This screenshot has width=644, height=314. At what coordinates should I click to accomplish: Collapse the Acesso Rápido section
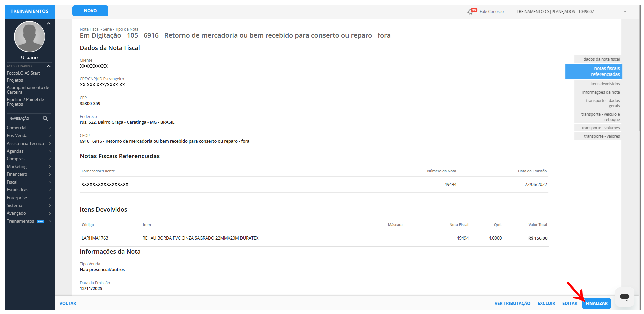49,66
